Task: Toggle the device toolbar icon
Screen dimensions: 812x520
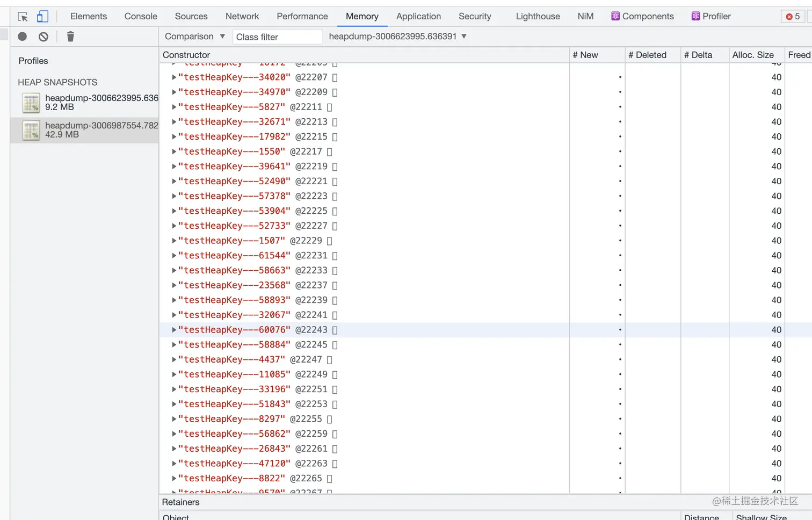Action: click(42, 17)
